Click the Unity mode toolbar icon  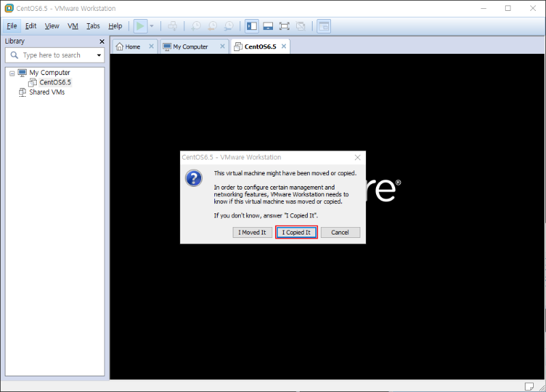pyautogui.click(x=300, y=26)
